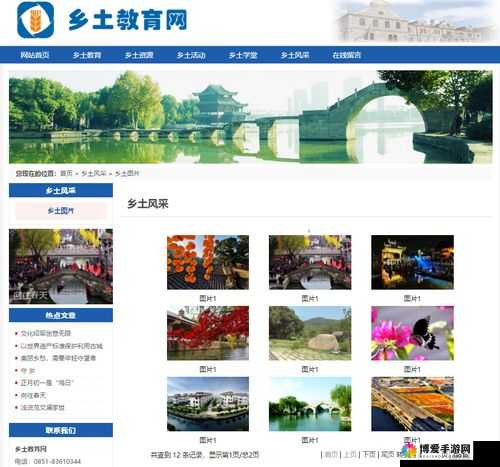This screenshot has height=467, width=500.
Task: Click 图片1 caption under hillside rock photo
Action: pyautogui.click(x=310, y=369)
